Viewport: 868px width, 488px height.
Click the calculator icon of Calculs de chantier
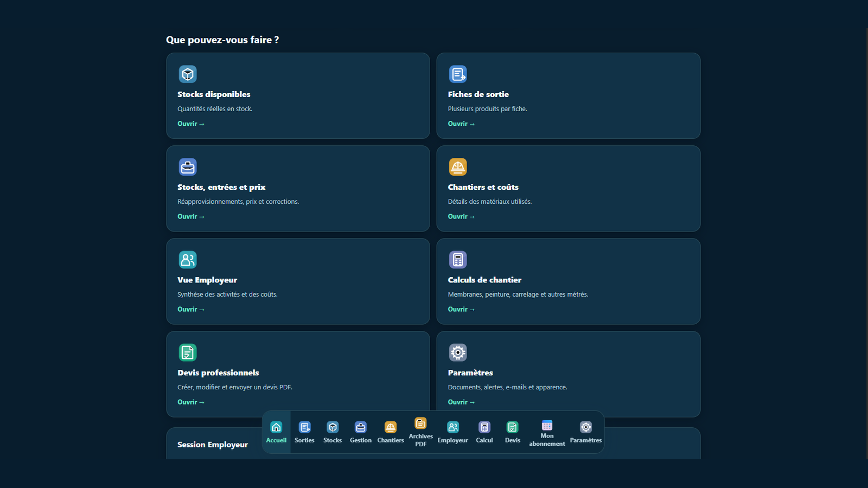point(458,260)
